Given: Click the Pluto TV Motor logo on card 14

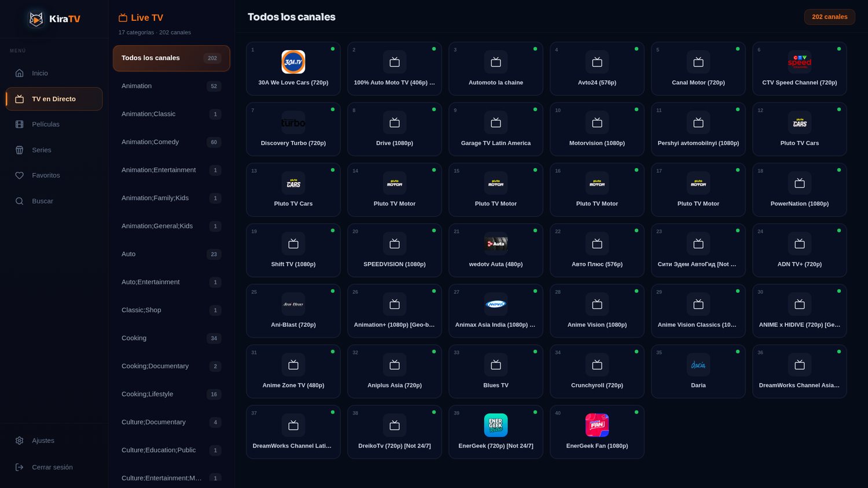Looking at the screenshot, I should point(395,183).
